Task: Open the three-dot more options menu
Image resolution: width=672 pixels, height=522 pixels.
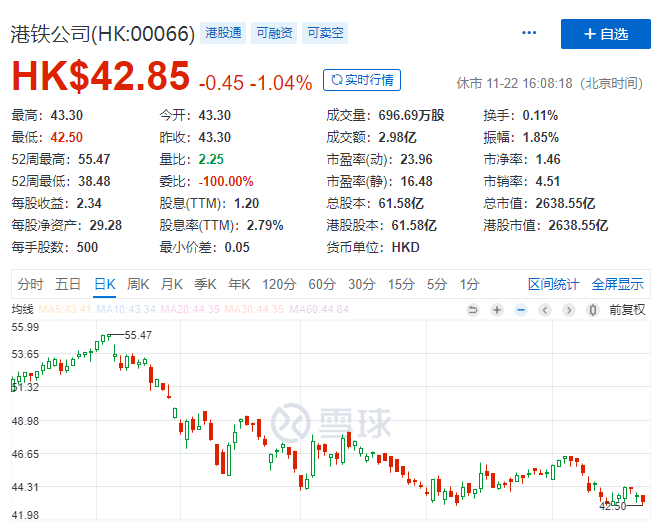Action: [x=529, y=33]
